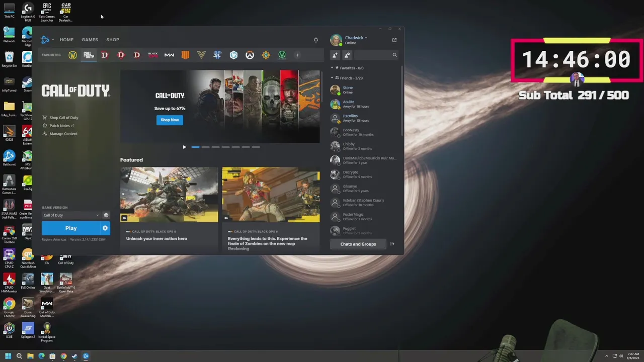This screenshot has width=644, height=362.
Task: Click the Shop Now button
Action: click(x=170, y=120)
